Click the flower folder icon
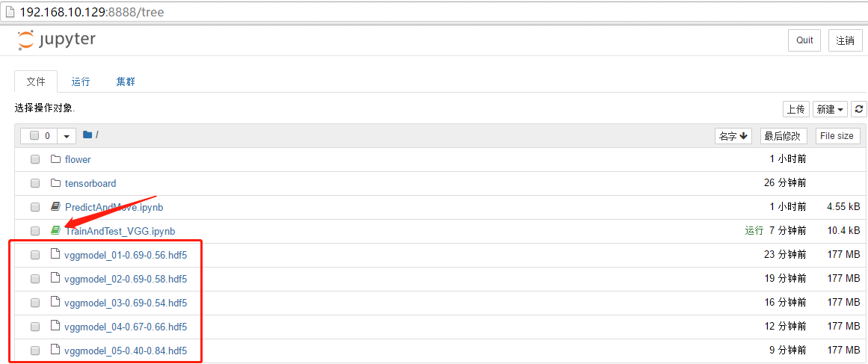 coord(55,159)
